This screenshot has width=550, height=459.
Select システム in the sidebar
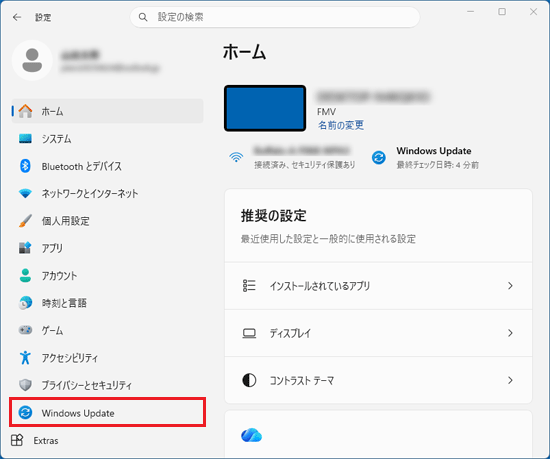coord(107,139)
